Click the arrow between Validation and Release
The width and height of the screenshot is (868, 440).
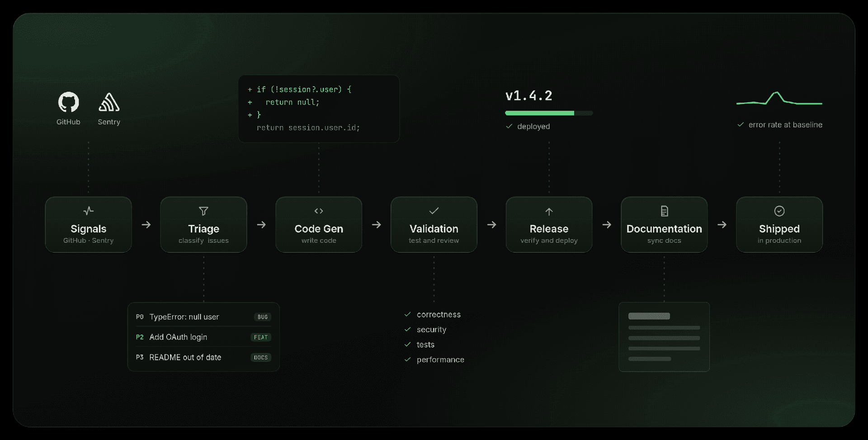491,225
